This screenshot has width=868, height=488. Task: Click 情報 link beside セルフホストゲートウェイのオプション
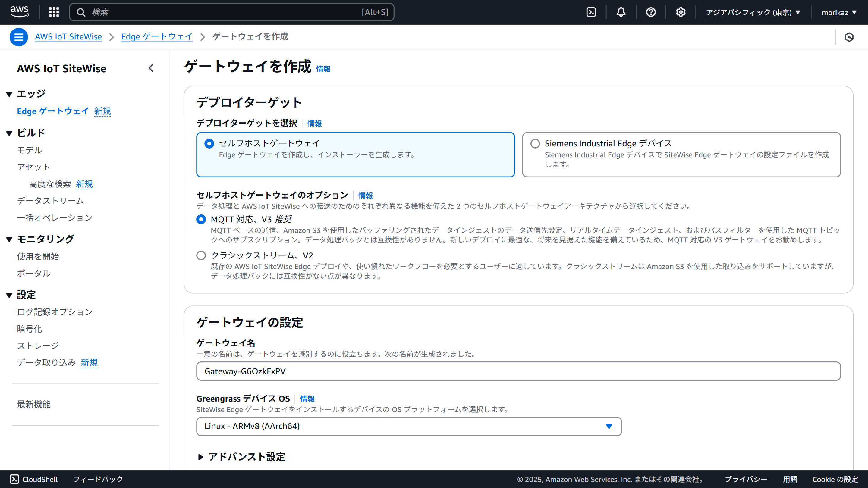click(x=366, y=195)
